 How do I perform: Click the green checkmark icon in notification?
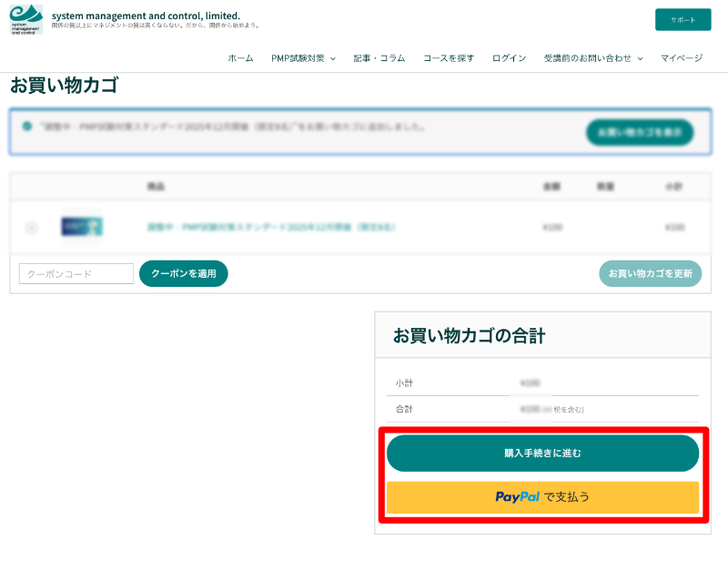coord(28,127)
